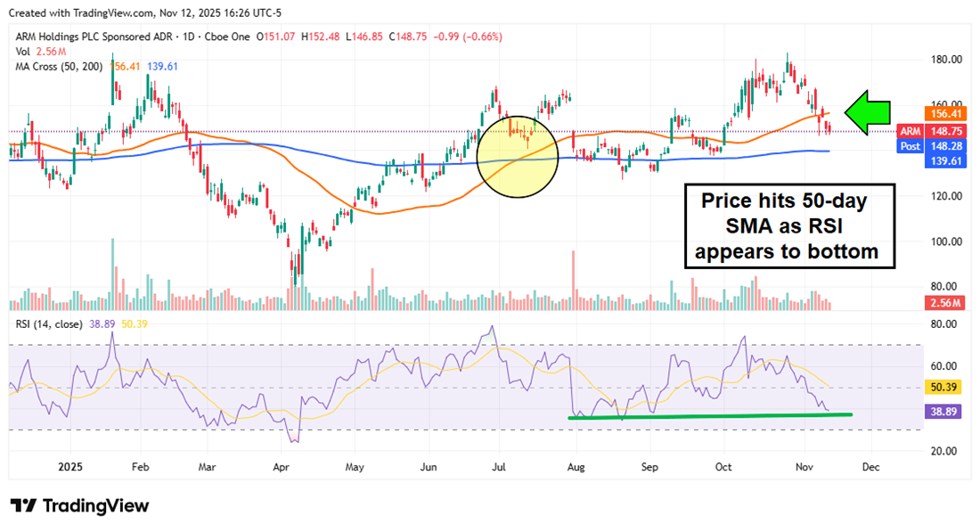Click the red 2.56M volume axis label

[943, 303]
